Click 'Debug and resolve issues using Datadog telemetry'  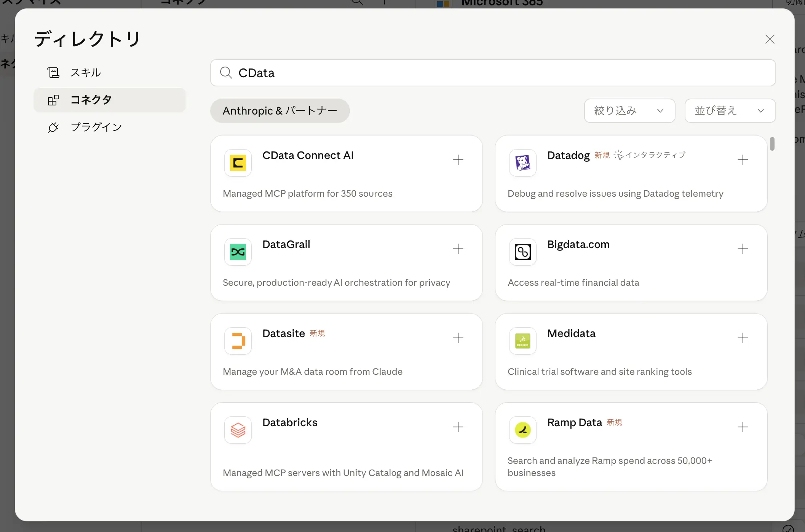click(x=615, y=193)
